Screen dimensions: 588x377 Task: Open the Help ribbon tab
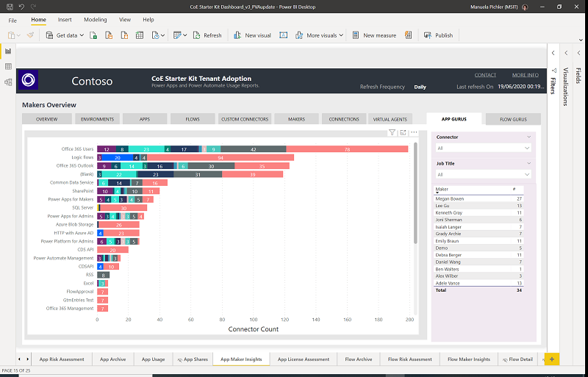pos(148,20)
